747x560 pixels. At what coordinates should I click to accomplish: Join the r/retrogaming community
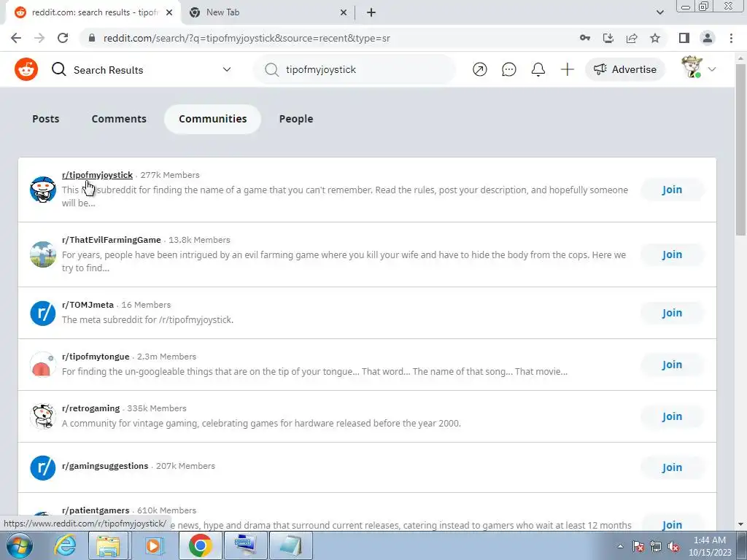point(672,416)
